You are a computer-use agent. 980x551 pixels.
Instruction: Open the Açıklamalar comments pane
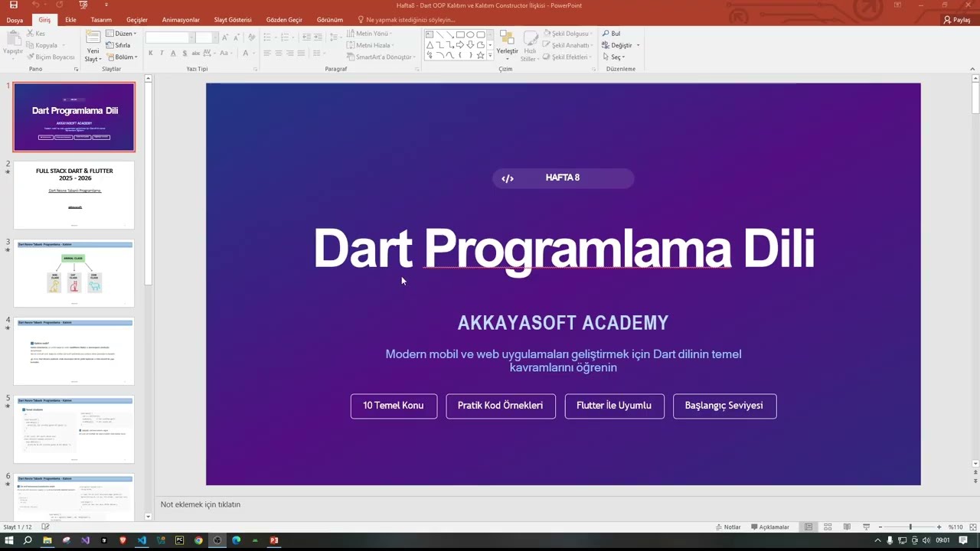click(x=769, y=527)
